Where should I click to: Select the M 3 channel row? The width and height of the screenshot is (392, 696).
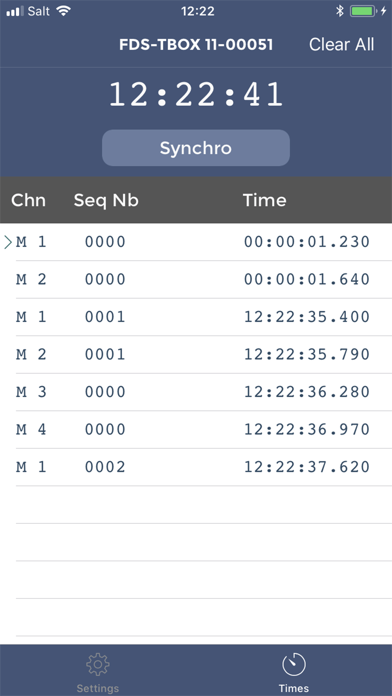196,392
